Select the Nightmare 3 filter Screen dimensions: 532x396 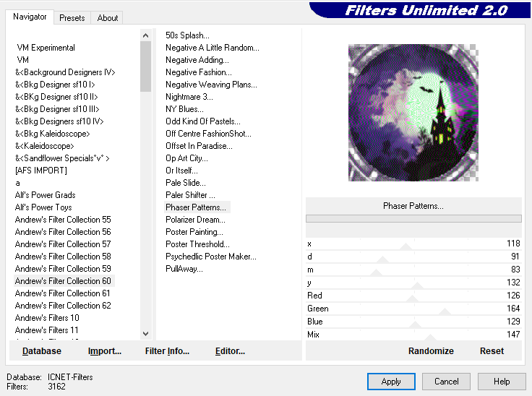[x=189, y=97]
